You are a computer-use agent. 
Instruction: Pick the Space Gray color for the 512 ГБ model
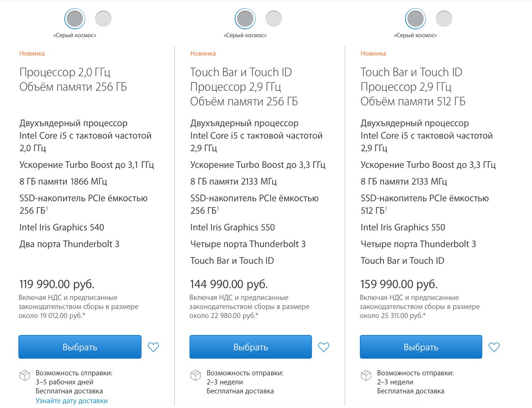[415, 19]
